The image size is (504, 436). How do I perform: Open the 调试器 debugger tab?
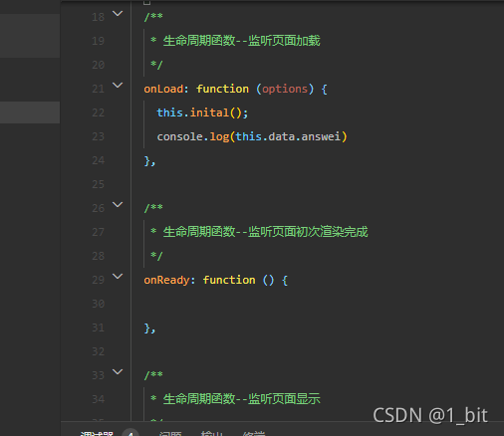(97, 433)
